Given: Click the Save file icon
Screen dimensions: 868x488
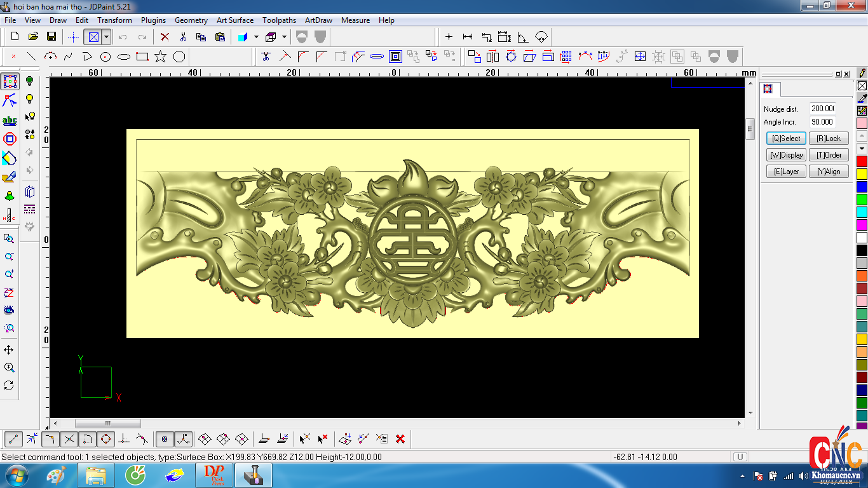Looking at the screenshot, I should click(51, 37).
